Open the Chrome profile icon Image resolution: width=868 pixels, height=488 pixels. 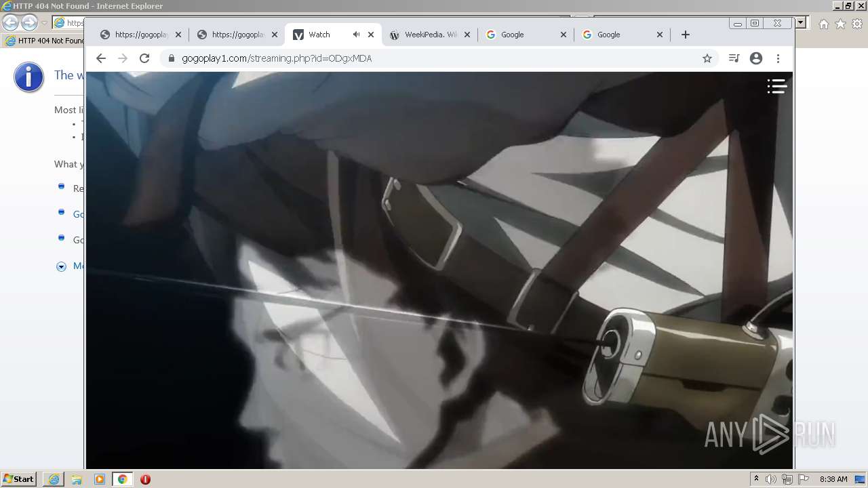(756, 58)
